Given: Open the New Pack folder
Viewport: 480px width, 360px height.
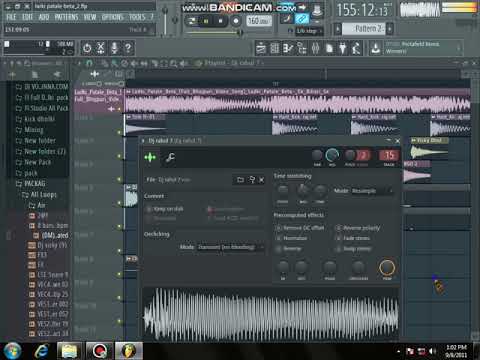Looking at the screenshot, I should click(33, 162).
